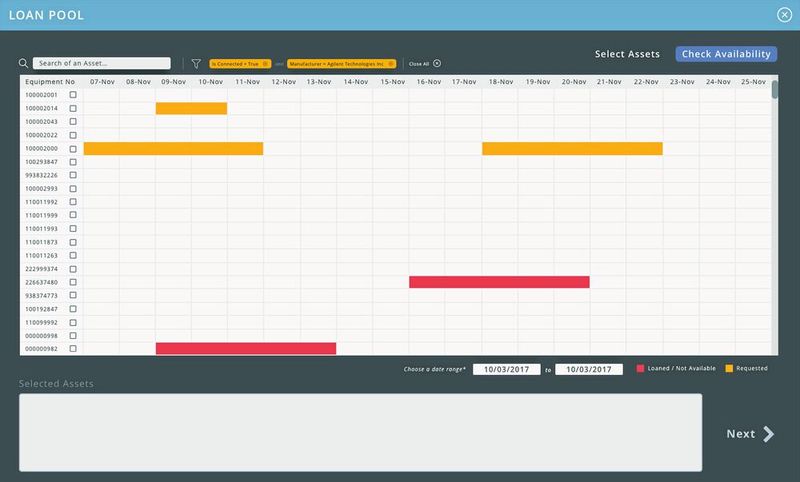Viewport: 800px width, 482px height.
Task: Click equipment number 100002014 text
Action: (41, 108)
